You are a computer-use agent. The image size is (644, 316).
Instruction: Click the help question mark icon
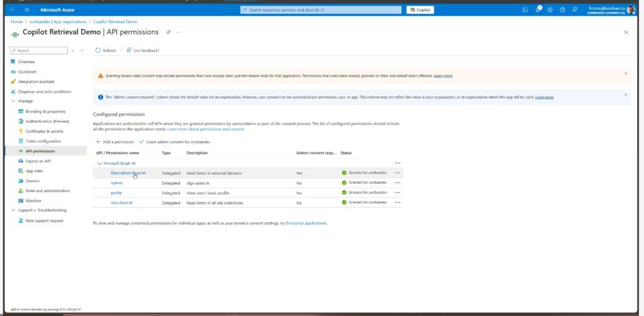[562, 10]
